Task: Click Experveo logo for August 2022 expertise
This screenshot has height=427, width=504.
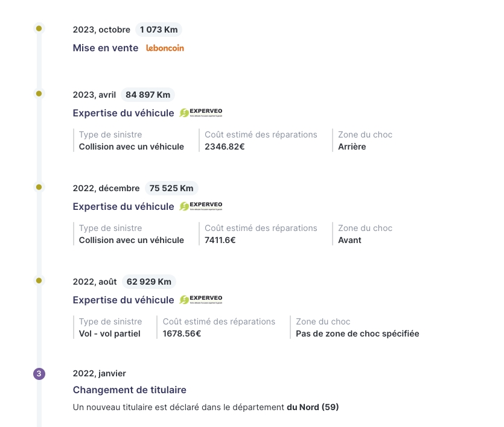Action: (201, 300)
